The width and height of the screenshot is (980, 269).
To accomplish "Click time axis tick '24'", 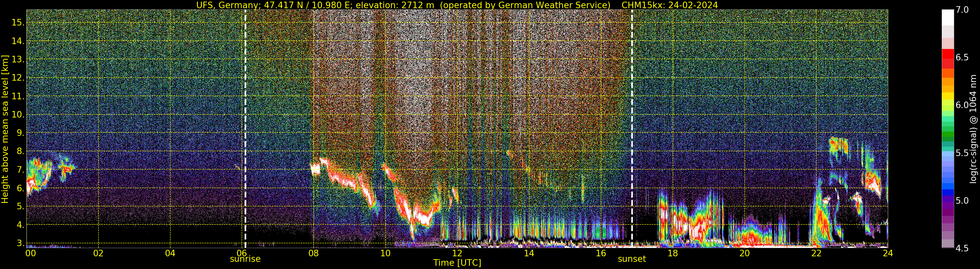I will pos(888,253).
